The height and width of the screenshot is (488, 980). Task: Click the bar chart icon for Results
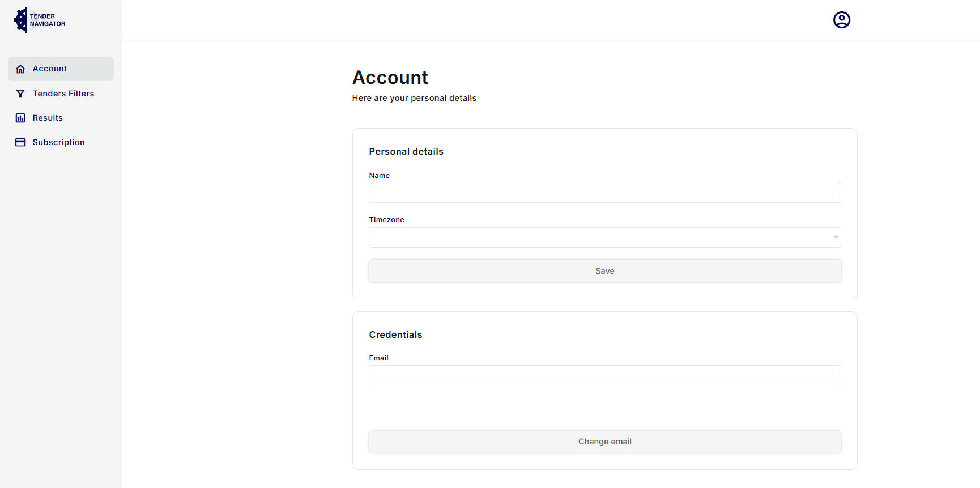click(x=20, y=118)
